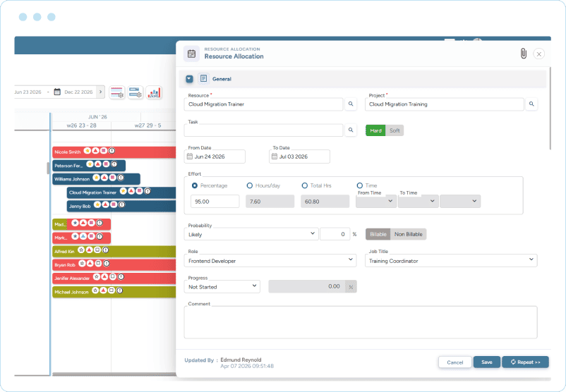
Task: Click the info icon on Cloud Migration Trainer bar
Action: 147,191
